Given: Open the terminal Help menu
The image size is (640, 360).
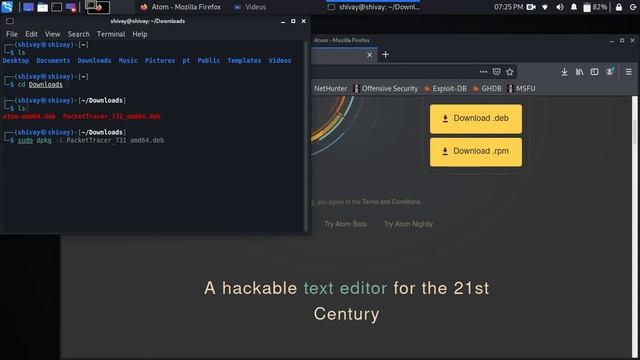Looking at the screenshot, I should (140, 34).
